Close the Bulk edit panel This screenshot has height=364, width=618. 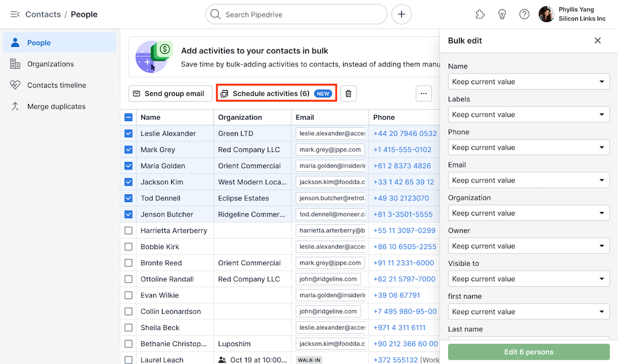(598, 41)
